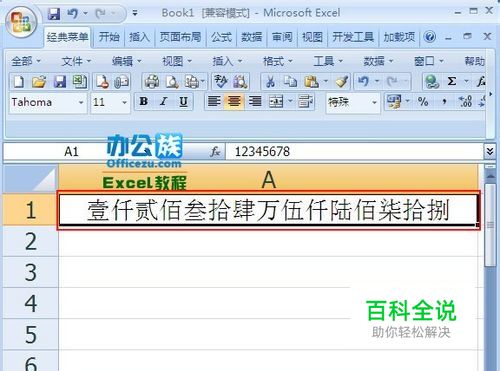The width and height of the screenshot is (500, 371).
Task: Open the 特殊 number format dropdown
Action: [374, 103]
